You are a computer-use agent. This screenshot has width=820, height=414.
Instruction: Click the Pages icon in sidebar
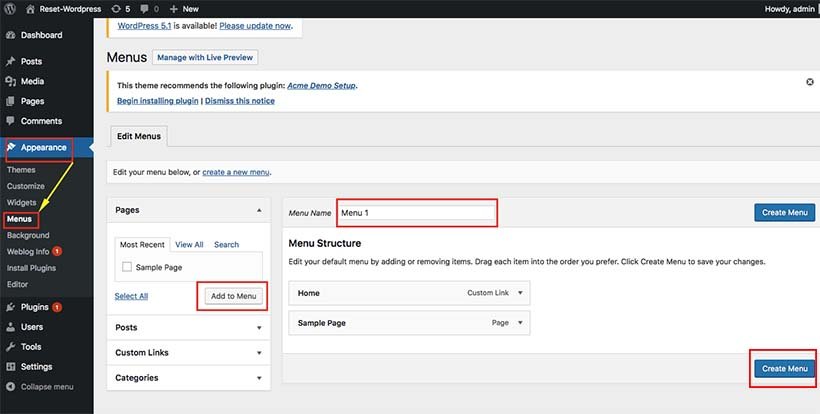coord(10,101)
